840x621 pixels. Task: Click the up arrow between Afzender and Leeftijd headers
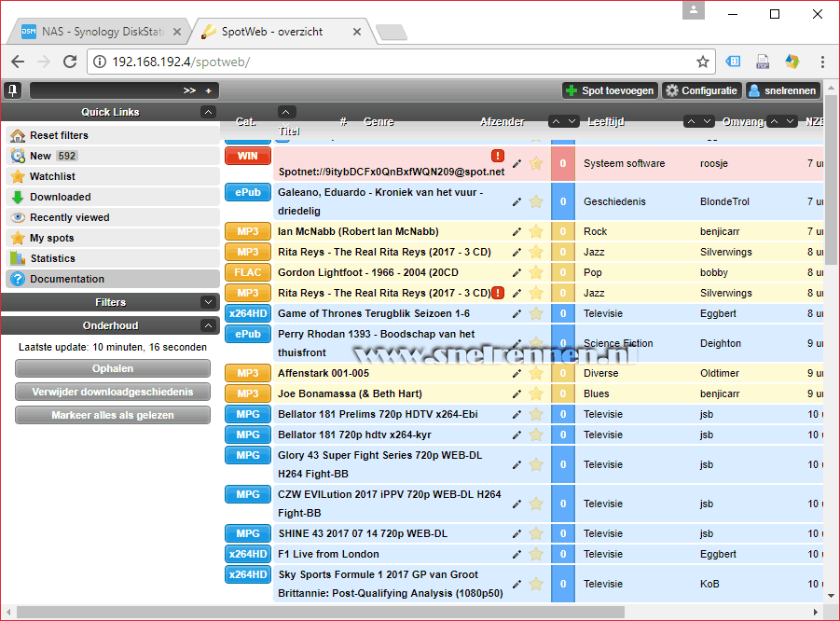pyautogui.click(x=556, y=121)
